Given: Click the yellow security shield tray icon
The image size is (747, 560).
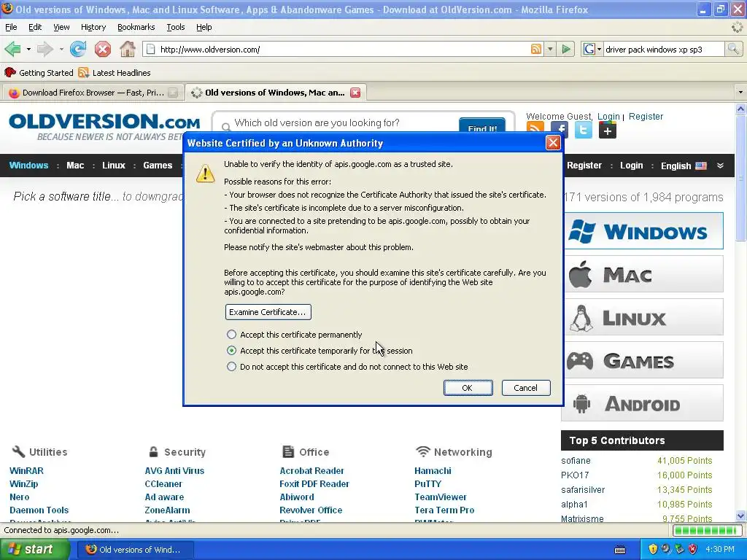Looking at the screenshot, I should (x=653, y=549).
